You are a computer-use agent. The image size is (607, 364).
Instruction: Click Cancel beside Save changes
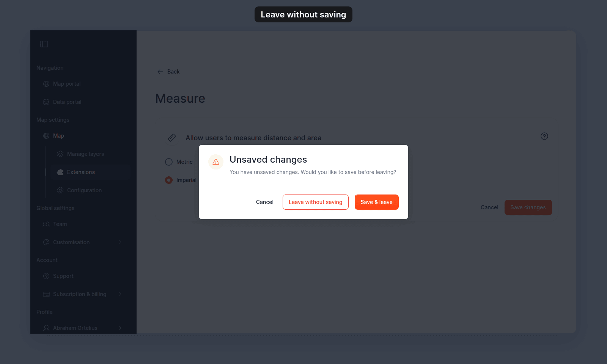pyautogui.click(x=489, y=207)
